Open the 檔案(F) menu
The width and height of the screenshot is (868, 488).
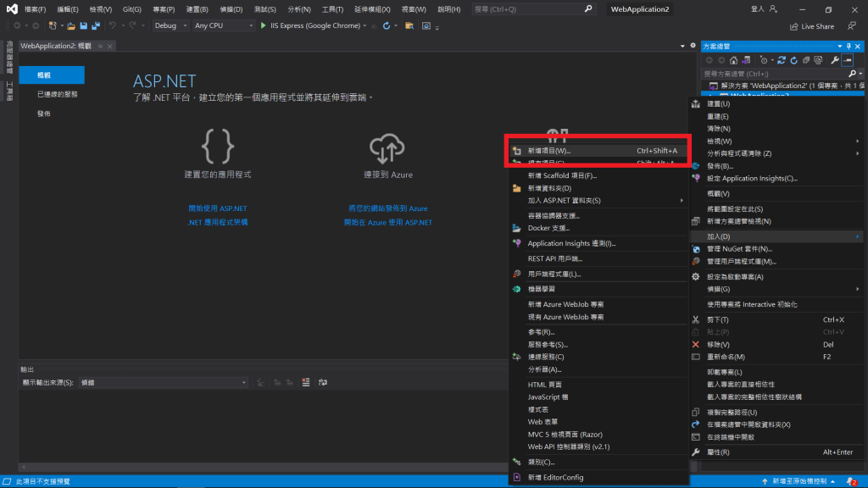click(35, 8)
